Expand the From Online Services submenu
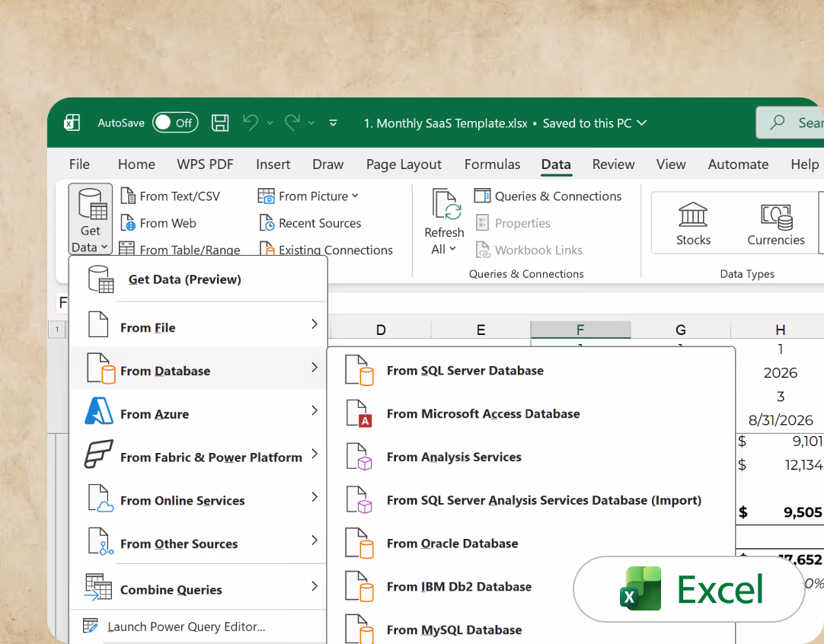 (198, 498)
